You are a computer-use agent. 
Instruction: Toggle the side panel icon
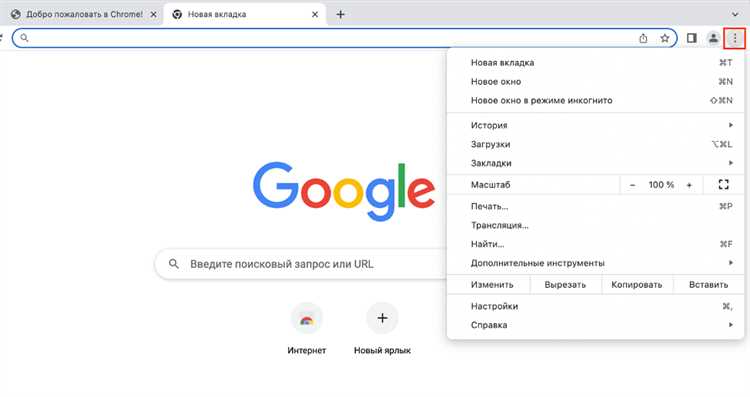[x=691, y=38]
